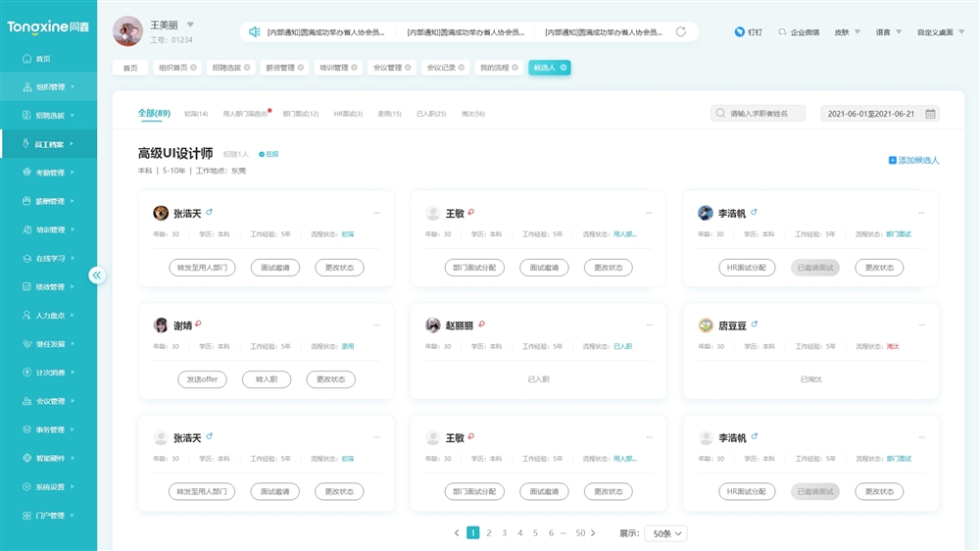980x551 pixels.
Task: Click 发送offer button on 谢婧's card
Action: pyautogui.click(x=202, y=379)
